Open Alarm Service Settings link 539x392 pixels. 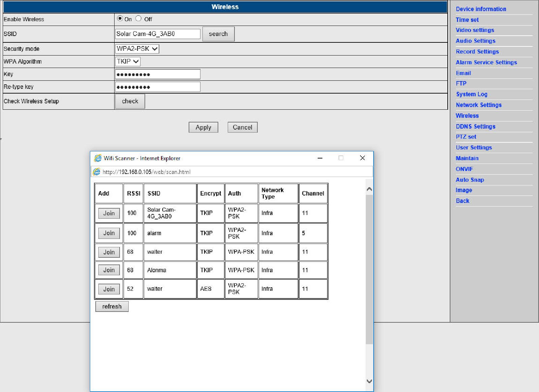(x=486, y=62)
